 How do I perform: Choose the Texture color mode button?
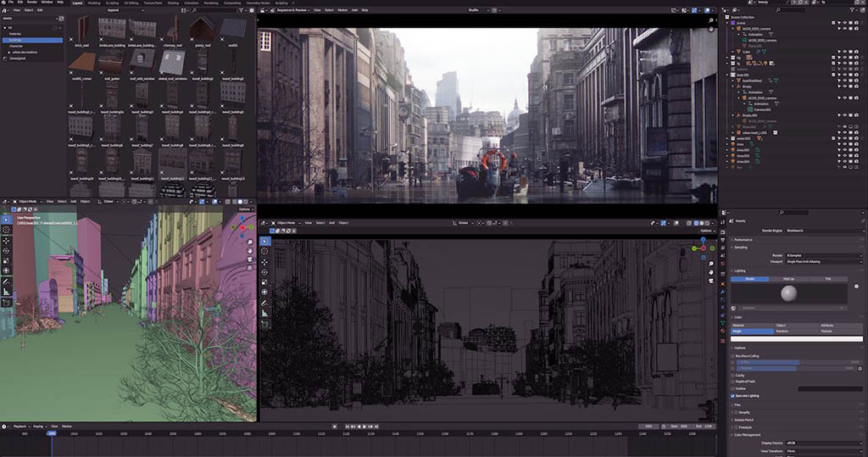pos(840,332)
